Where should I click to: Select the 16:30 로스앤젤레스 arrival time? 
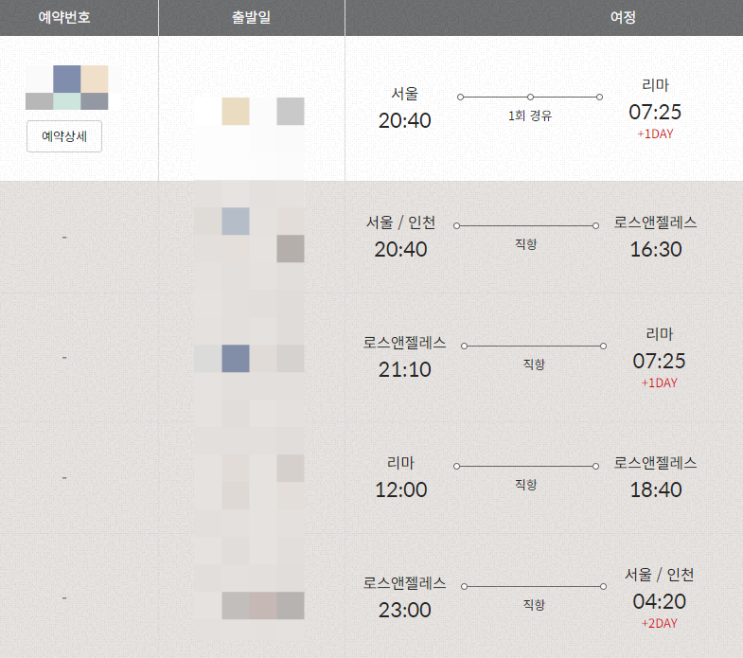[x=655, y=249]
